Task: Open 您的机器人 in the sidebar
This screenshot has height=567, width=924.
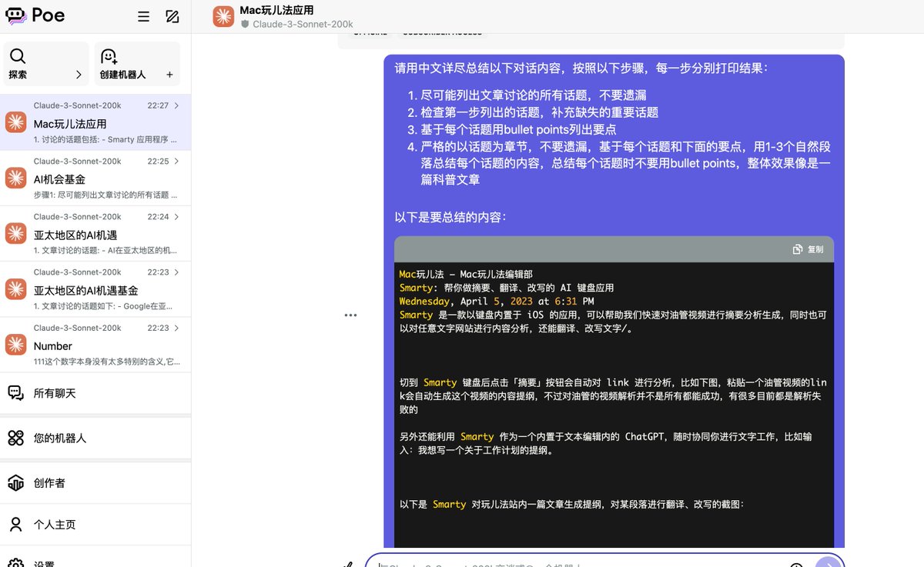Action: pos(95,438)
